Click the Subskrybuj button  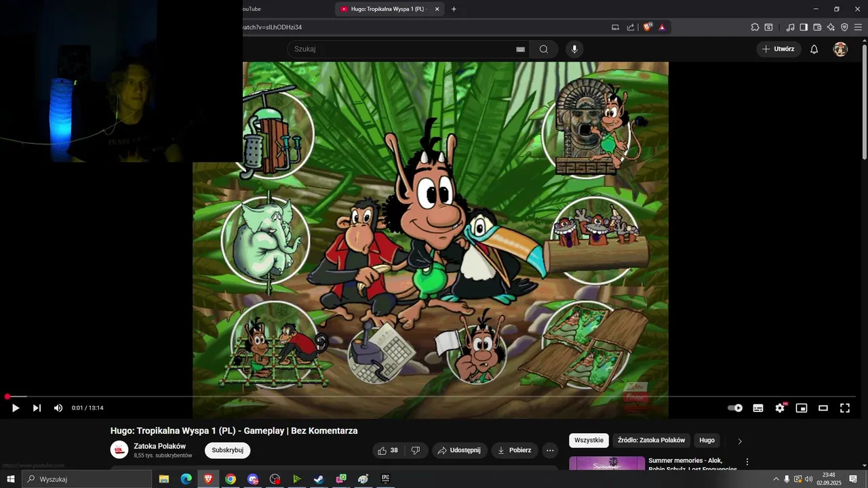click(228, 450)
